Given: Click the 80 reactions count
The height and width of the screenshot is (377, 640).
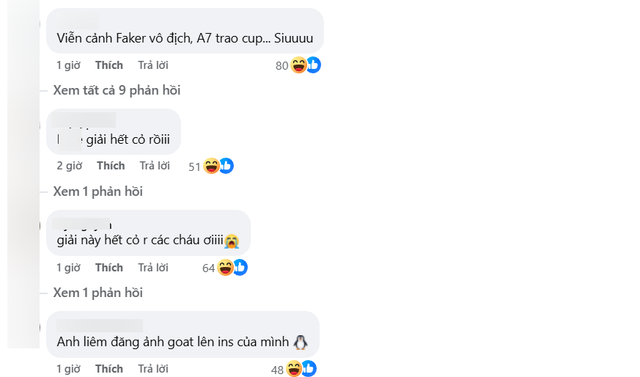Looking at the screenshot, I should (x=282, y=66).
